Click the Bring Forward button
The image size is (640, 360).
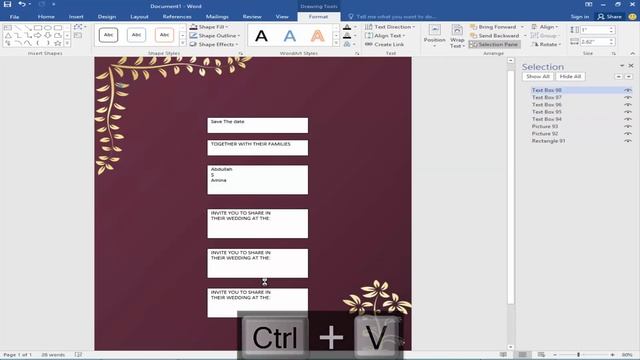click(493, 27)
